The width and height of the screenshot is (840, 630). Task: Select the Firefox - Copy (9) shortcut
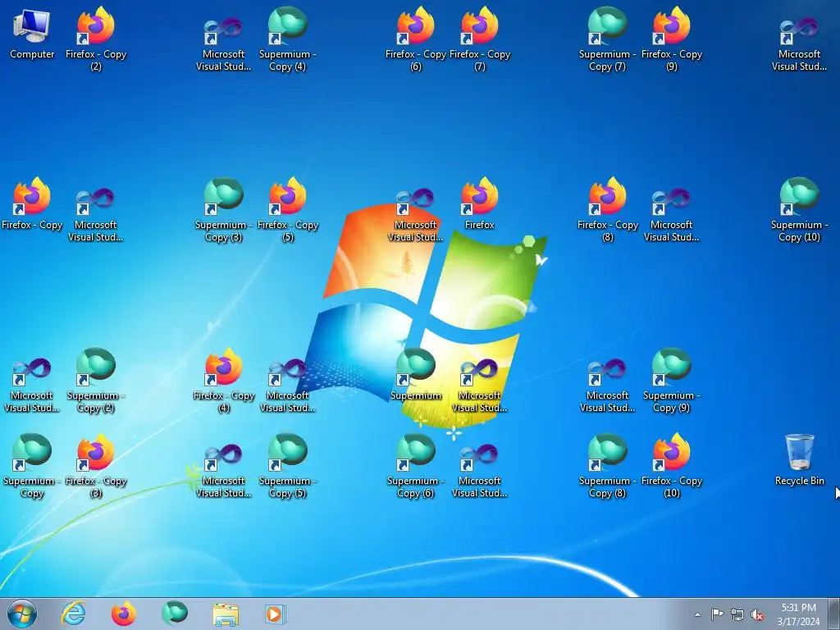pos(672,39)
